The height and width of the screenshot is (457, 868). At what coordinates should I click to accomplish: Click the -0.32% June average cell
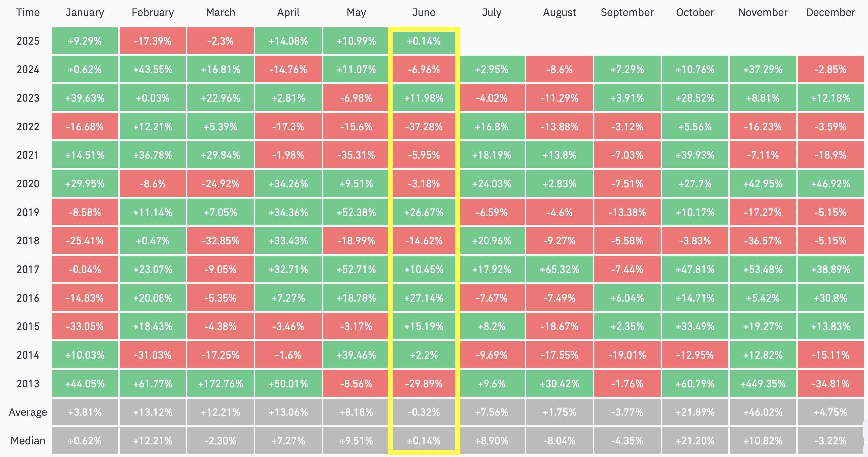pyautogui.click(x=424, y=412)
